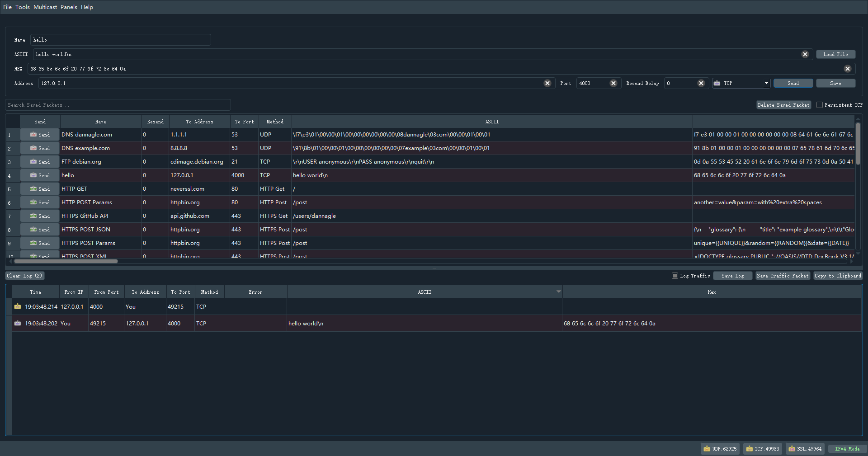Click the saved packets vertical scrollbar
The height and width of the screenshot is (456, 868).
pyautogui.click(x=858, y=144)
